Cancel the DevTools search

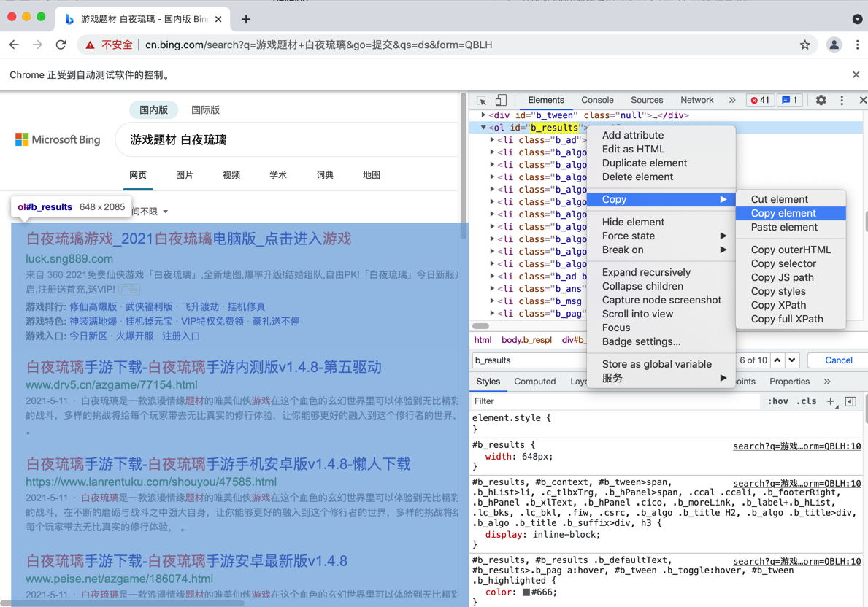[838, 360]
